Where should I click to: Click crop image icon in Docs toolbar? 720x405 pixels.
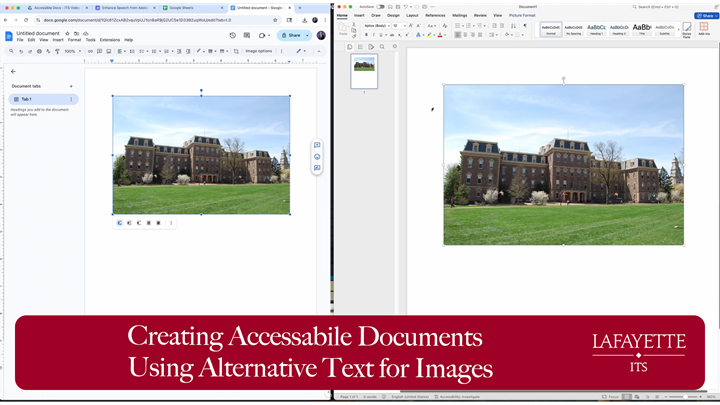236,51
